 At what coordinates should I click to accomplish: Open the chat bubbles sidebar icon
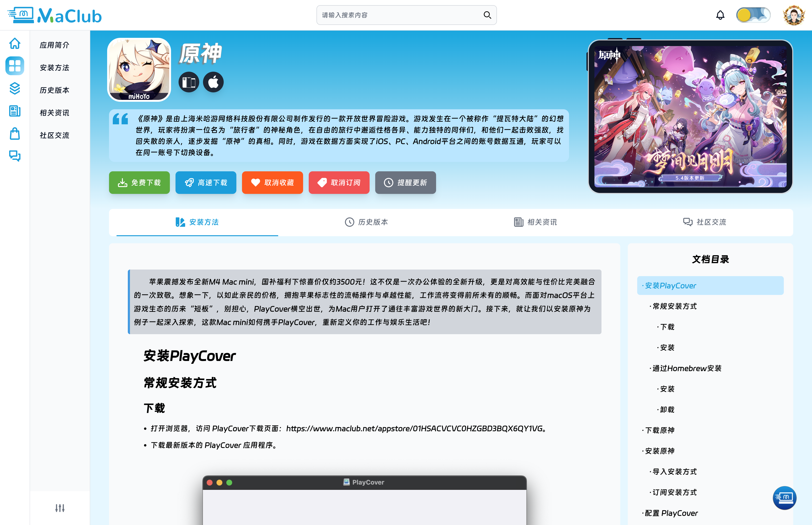tap(15, 156)
